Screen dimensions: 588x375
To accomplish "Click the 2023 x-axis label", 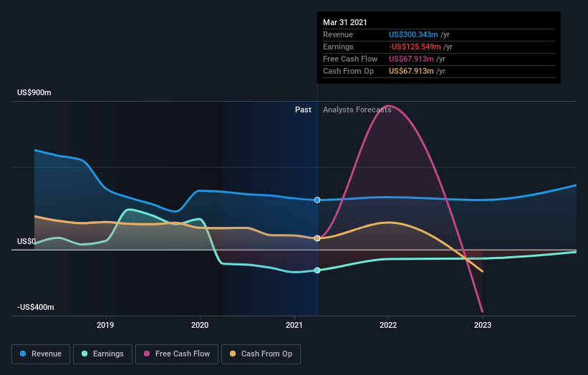I will tap(483, 325).
